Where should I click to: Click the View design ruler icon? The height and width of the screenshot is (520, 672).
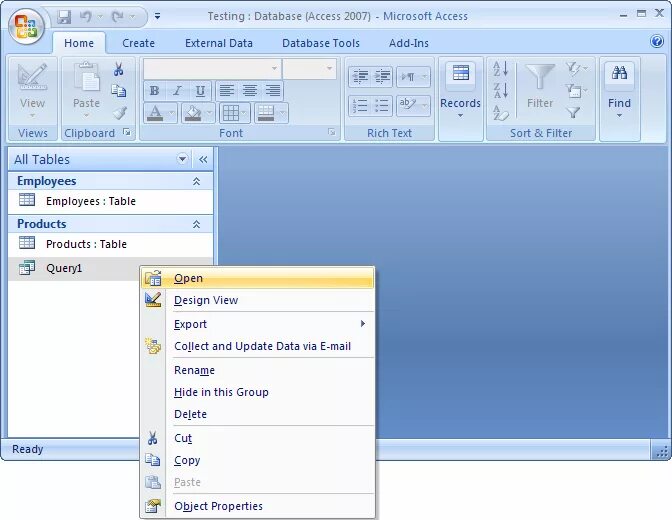tap(32, 77)
